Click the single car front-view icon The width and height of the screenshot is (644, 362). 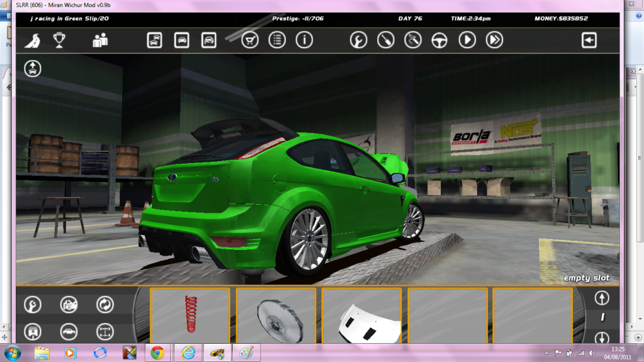pos(181,40)
